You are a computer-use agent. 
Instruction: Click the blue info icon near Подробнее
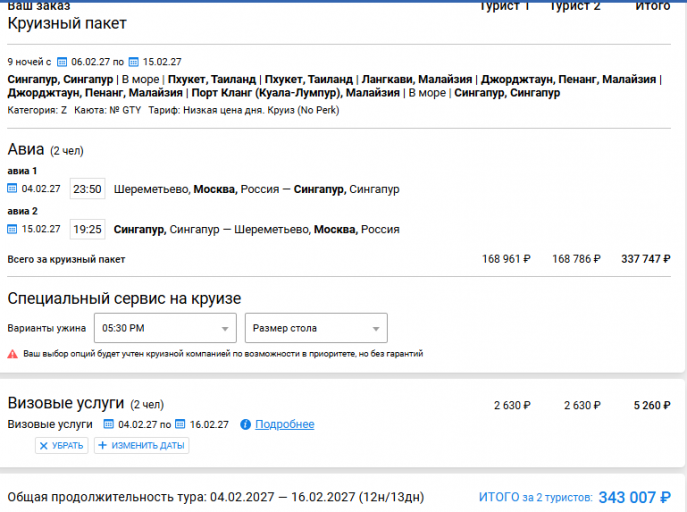click(245, 424)
